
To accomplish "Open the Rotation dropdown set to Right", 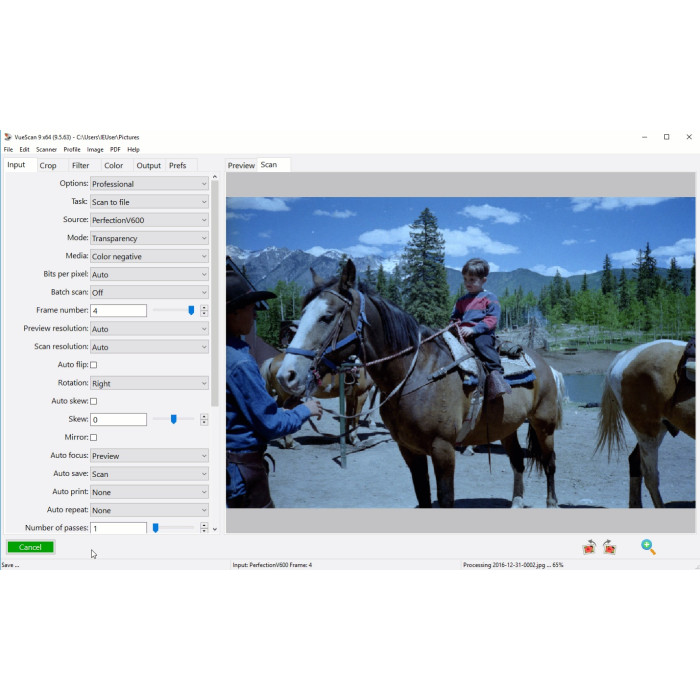I will pos(149,383).
